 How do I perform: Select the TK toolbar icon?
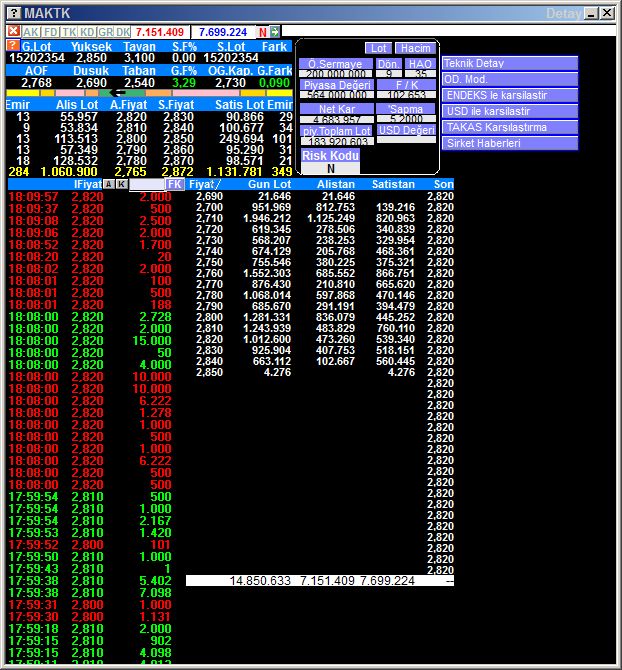(x=68, y=32)
